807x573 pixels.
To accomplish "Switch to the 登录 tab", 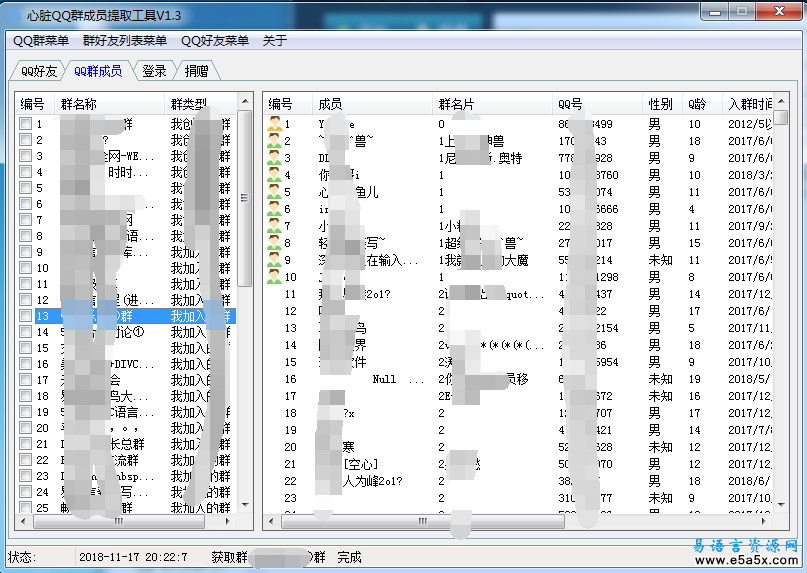I will click(x=154, y=71).
